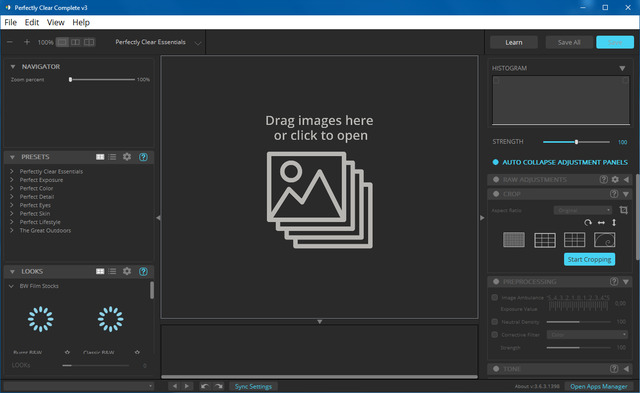Choose the rule-of-thirds grid overlay
This screenshot has height=393, width=640.
pyautogui.click(x=545, y=240)
